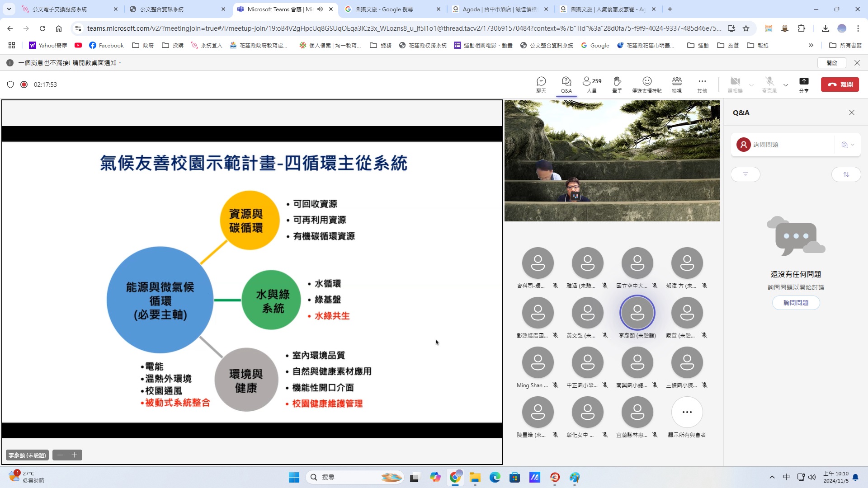Expand the bookmarks bar overflow chevron
Image resolution: width=868 pixels, height=488 pixels.
pos(811,45)
